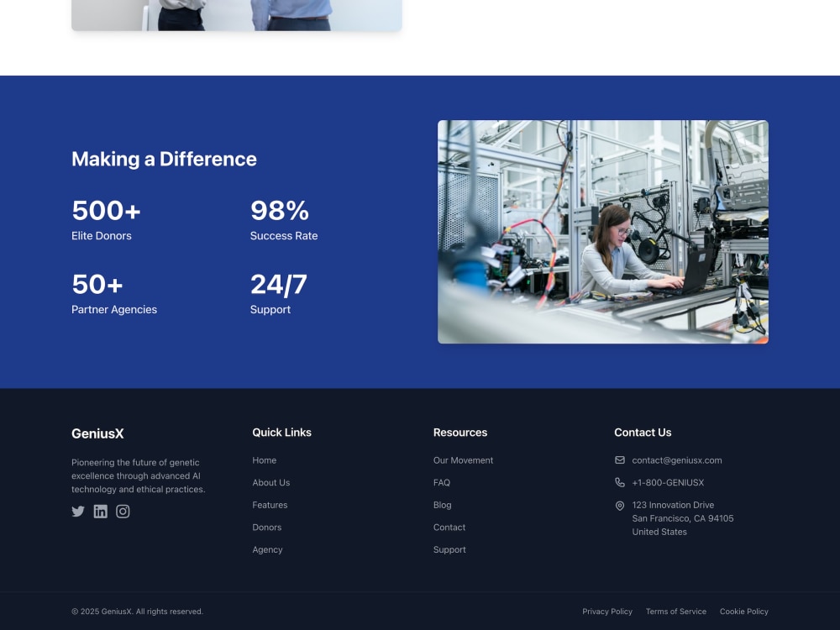The image size is (840, 630).
Task: Click the email envelope icon beside contact@geniusx.com
Action: pyautogui.click(x=620, y=459)
